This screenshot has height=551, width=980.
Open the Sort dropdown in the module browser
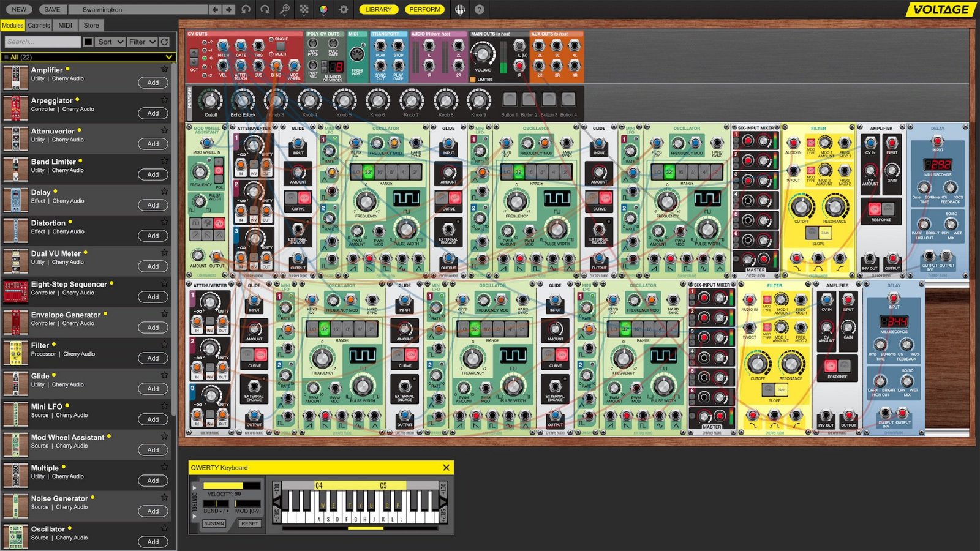coord(108,42)
